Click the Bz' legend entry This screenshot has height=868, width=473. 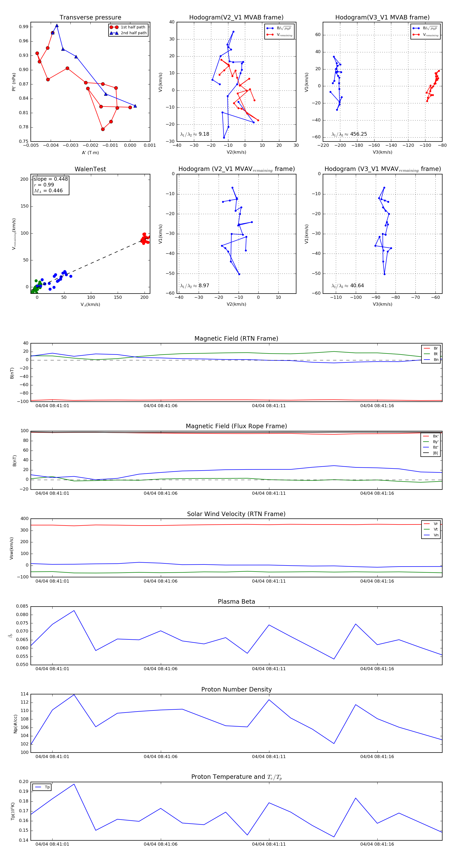pyautogui.click(x=431, y=447)
